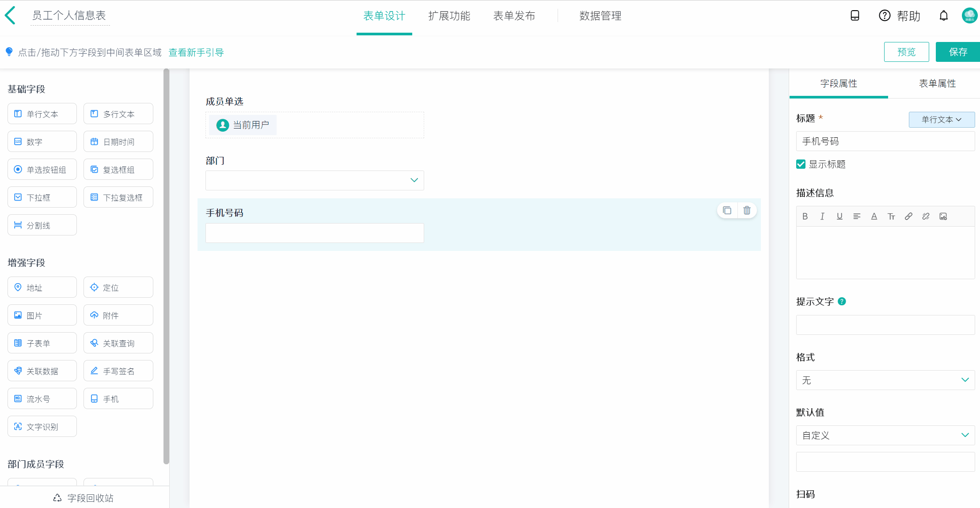Open the 查看新手引导 link

point(196,53)
